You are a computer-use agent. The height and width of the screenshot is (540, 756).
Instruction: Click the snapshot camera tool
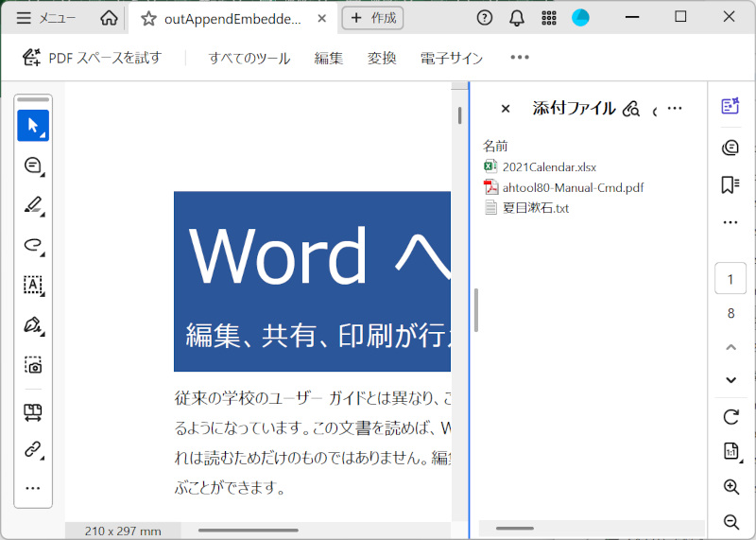33,365
